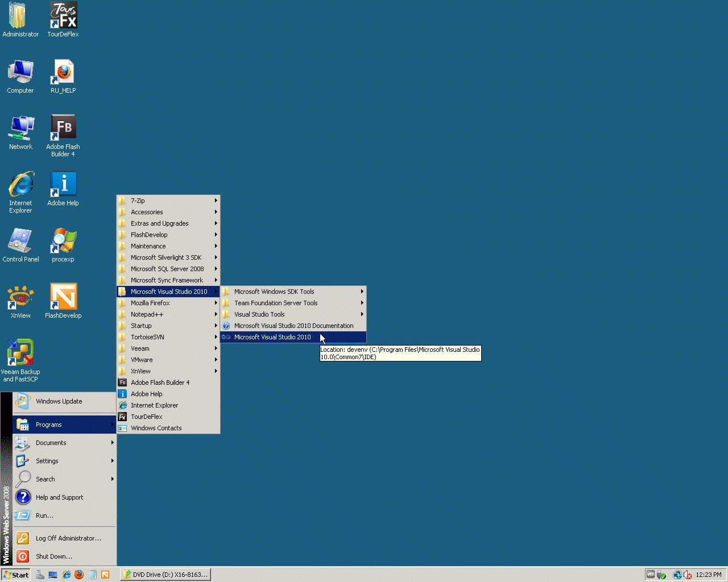
Task: Click the VMware Tools tray icon
Action: pyautogui.click(x=650, y=575)
